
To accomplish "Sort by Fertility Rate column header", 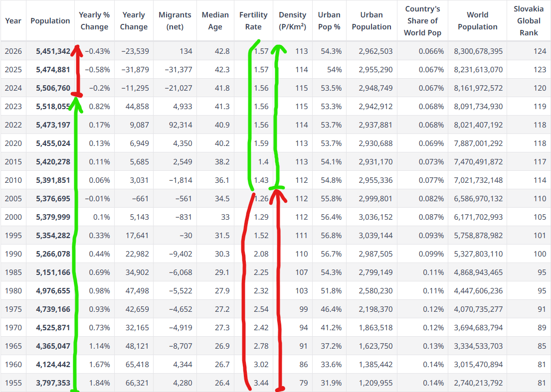I will (x=253, y=21).
